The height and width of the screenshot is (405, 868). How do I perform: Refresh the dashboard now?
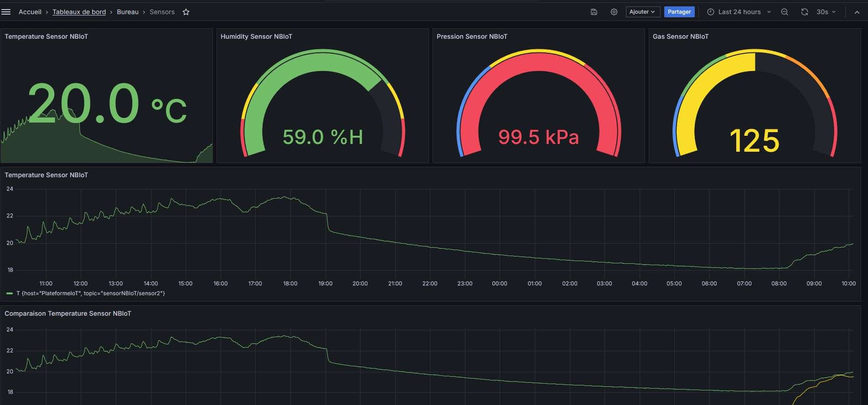804,12
